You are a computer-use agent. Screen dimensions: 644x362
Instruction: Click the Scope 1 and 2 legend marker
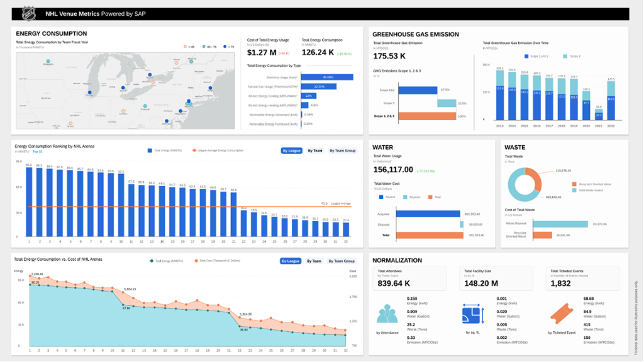click(526, 56)
